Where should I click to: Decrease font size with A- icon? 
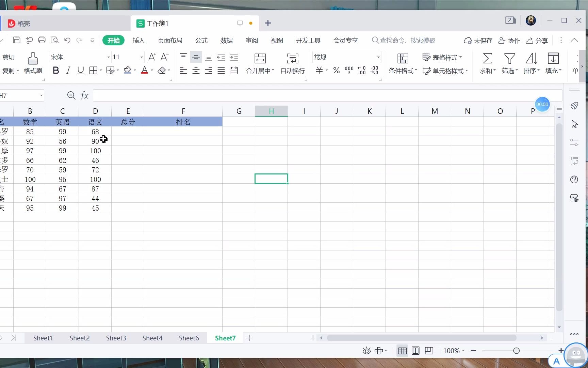click(x=165, y=57)
